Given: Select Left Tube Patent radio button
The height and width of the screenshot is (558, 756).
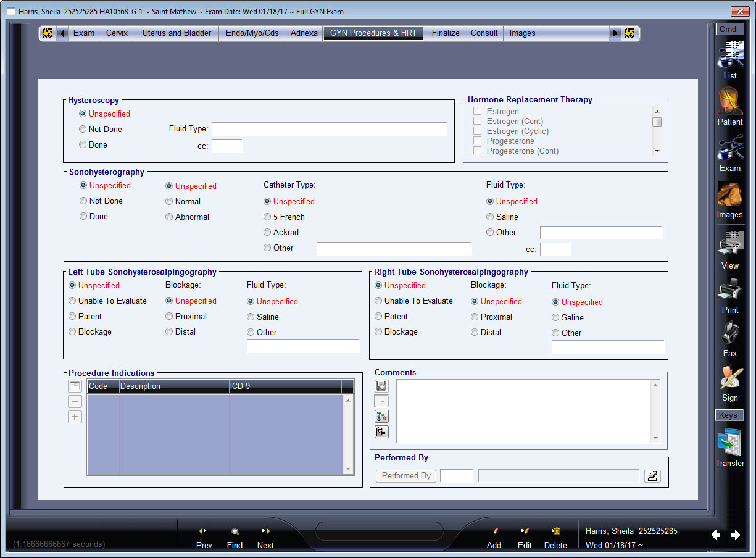Looking at the screenshot, I should coord(72,317).
